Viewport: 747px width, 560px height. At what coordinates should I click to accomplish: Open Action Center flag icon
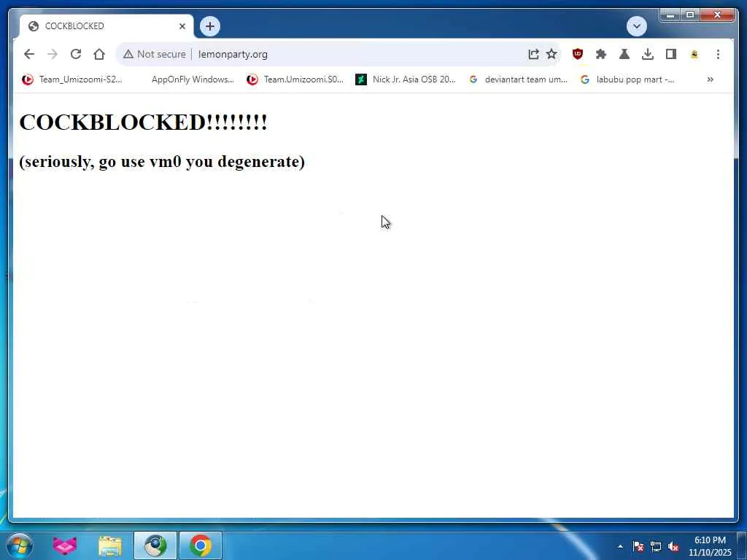point(638,547)
